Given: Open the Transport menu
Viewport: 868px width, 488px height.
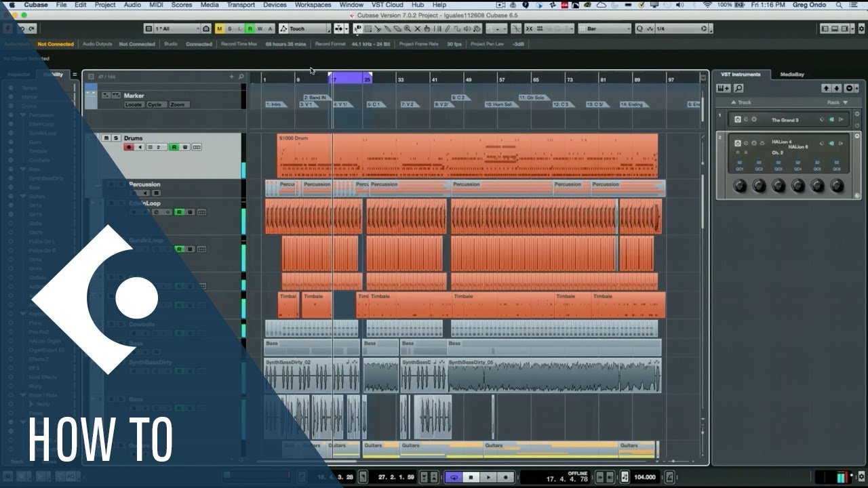Looking at the screenshot, I should point(241,5).
